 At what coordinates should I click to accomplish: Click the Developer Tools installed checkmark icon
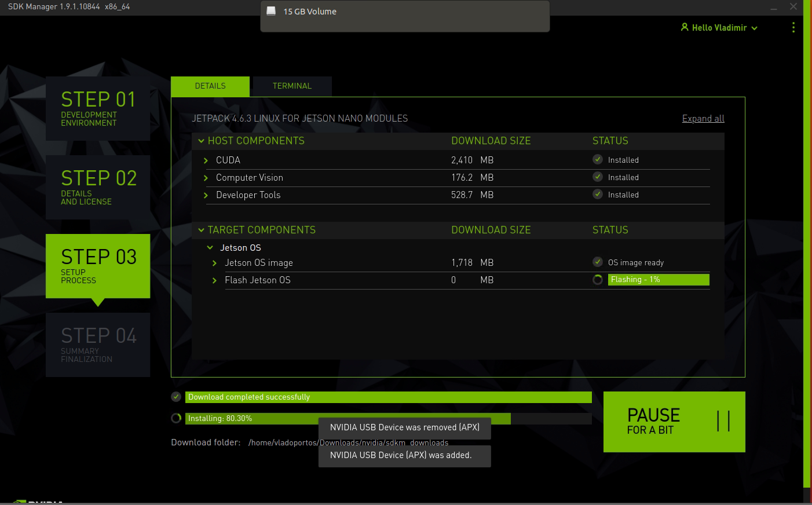click(598, 194)
